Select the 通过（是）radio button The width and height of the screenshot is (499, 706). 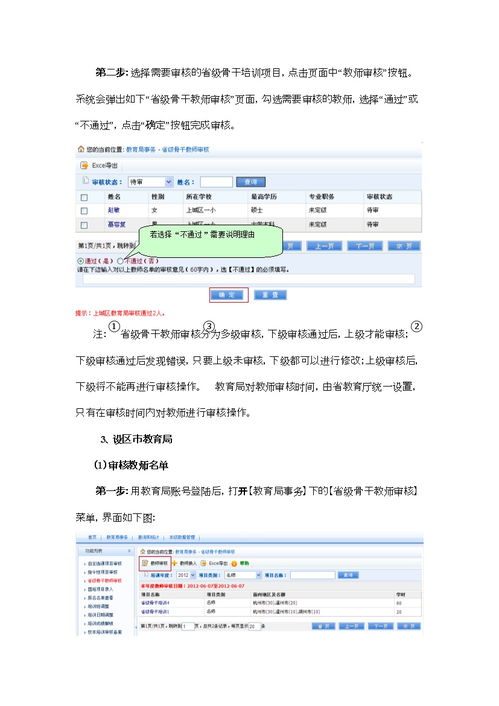(x=81, y=261)
